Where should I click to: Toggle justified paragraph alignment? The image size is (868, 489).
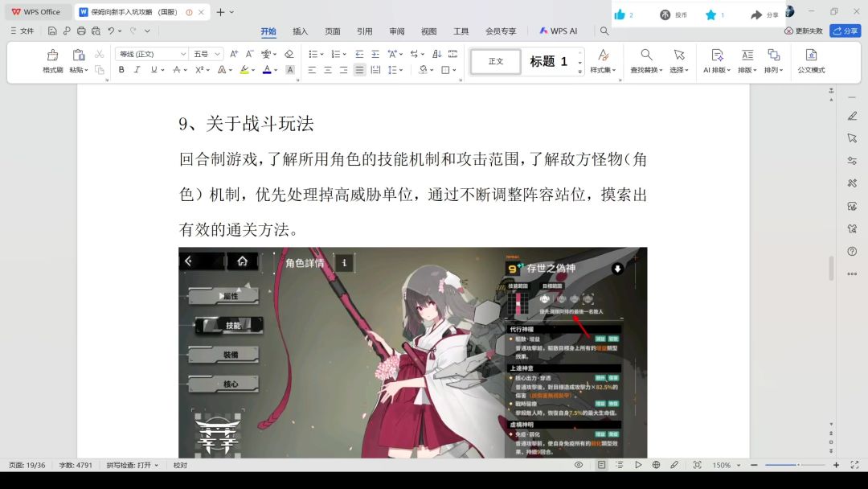click(359, 70)
